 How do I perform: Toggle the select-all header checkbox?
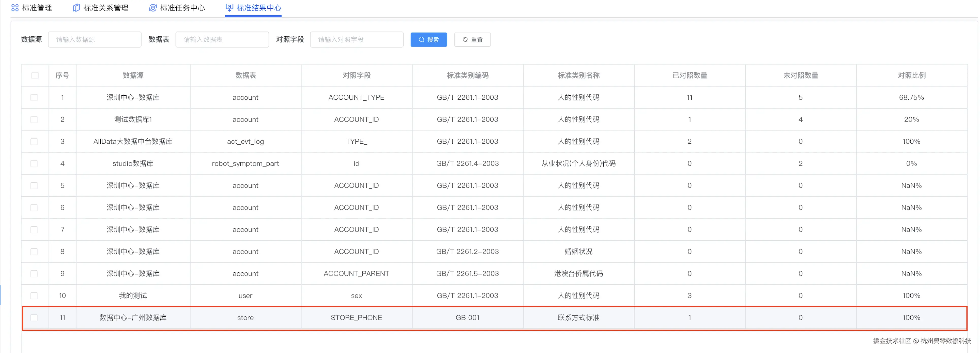pyautogui.click(x=35, y=75)
